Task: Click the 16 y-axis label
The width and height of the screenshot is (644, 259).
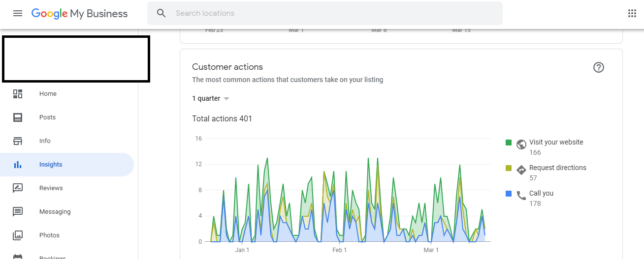Action: 199,139
